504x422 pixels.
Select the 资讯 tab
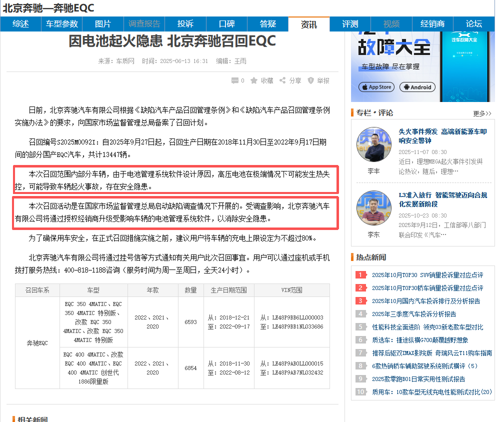[x=309, y=24]
